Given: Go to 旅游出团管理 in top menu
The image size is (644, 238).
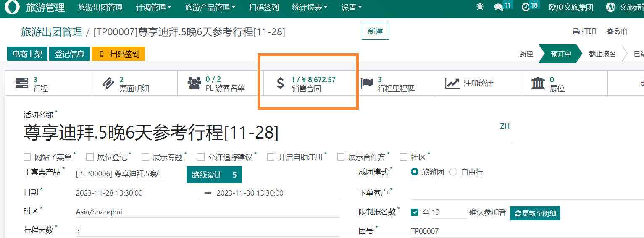Looking at the screenshot, I should (100, 8).
